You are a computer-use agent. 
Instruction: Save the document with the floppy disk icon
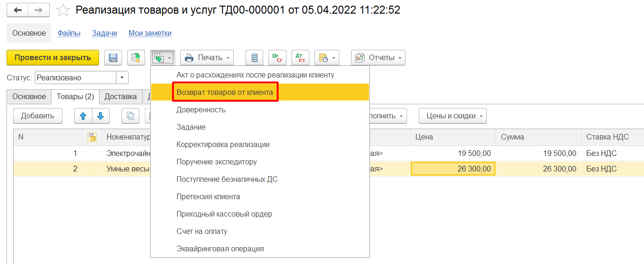(x=113, y=58)
